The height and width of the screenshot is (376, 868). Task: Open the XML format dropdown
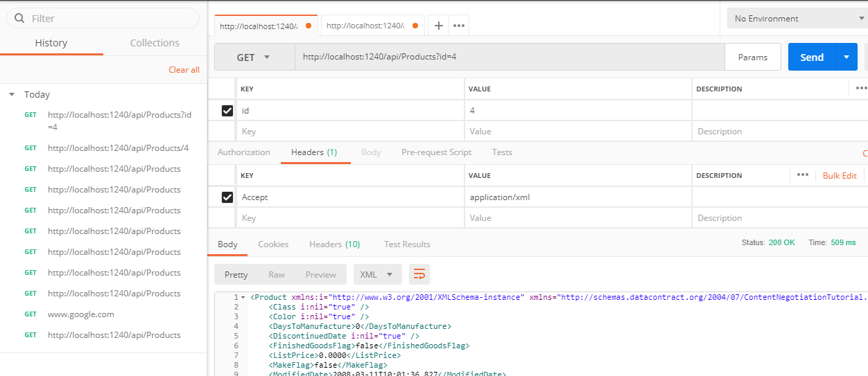[377, 274]
